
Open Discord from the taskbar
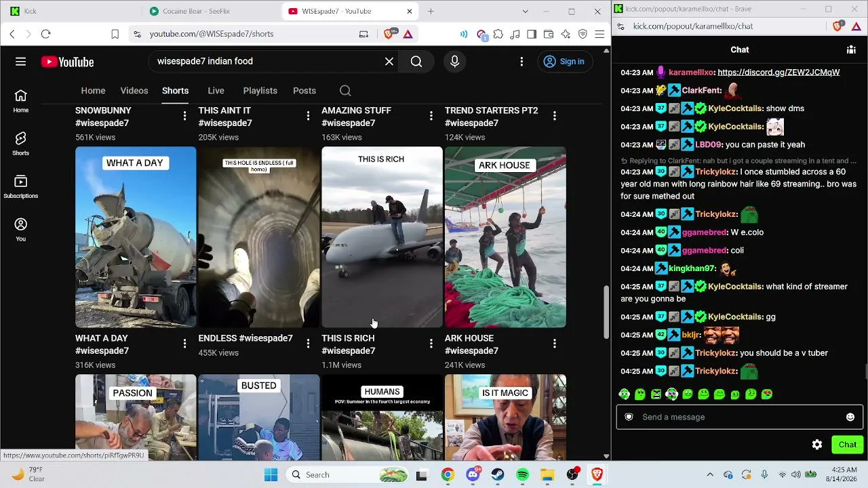click(473, 474)
